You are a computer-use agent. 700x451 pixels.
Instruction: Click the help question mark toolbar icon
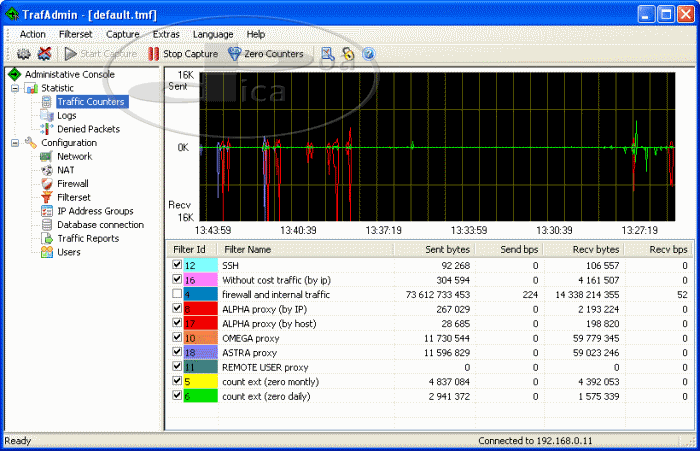coord(369,53)
